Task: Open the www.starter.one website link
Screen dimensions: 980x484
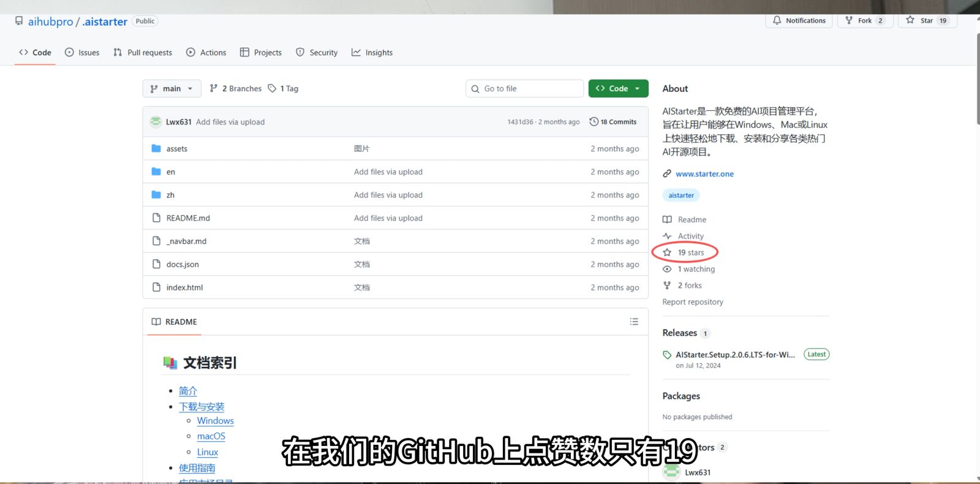Action: coord(704,174)
